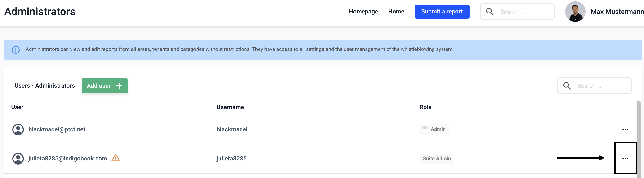Click the vertical scrollbar of the users table
This screenshot has width=644, height=178.
639,138
